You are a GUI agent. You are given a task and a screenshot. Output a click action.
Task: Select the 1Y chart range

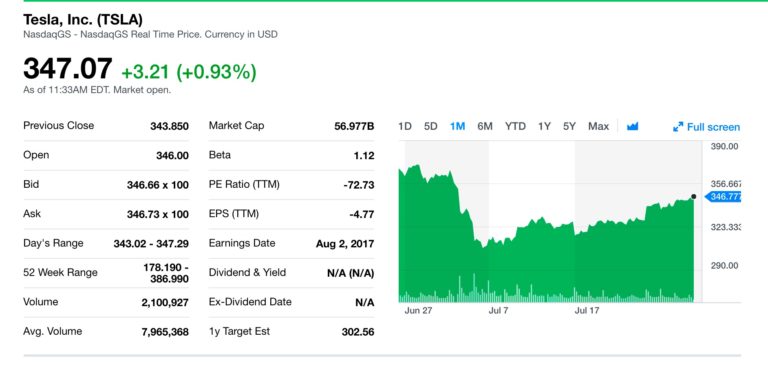[x=544, y=126]
